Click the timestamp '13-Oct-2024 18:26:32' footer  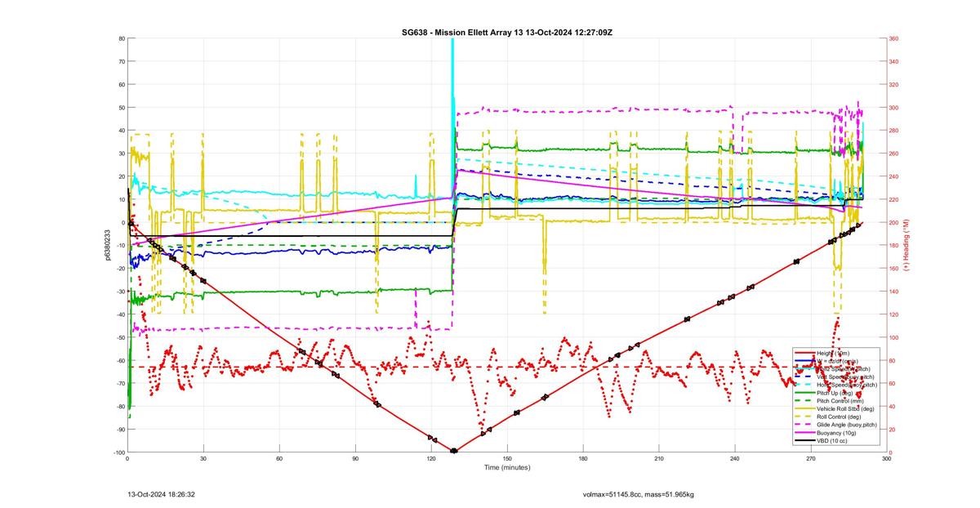(x=161, y=494)
